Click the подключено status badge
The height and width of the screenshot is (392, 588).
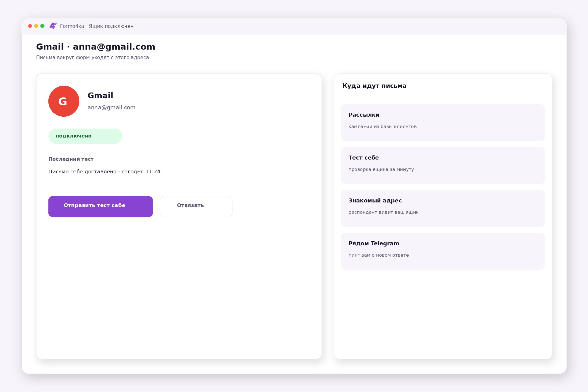pyautogui.click(x=85, y=136)
